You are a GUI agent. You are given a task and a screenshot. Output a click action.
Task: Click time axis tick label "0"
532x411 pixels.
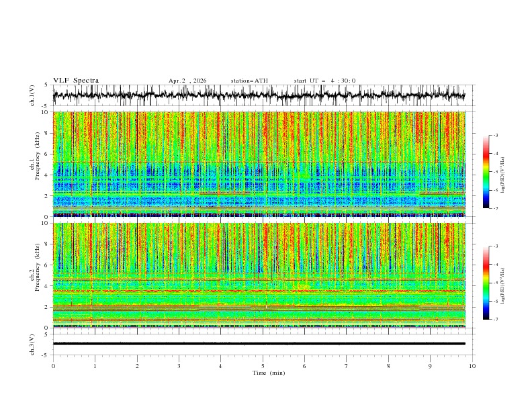point(53,366)
